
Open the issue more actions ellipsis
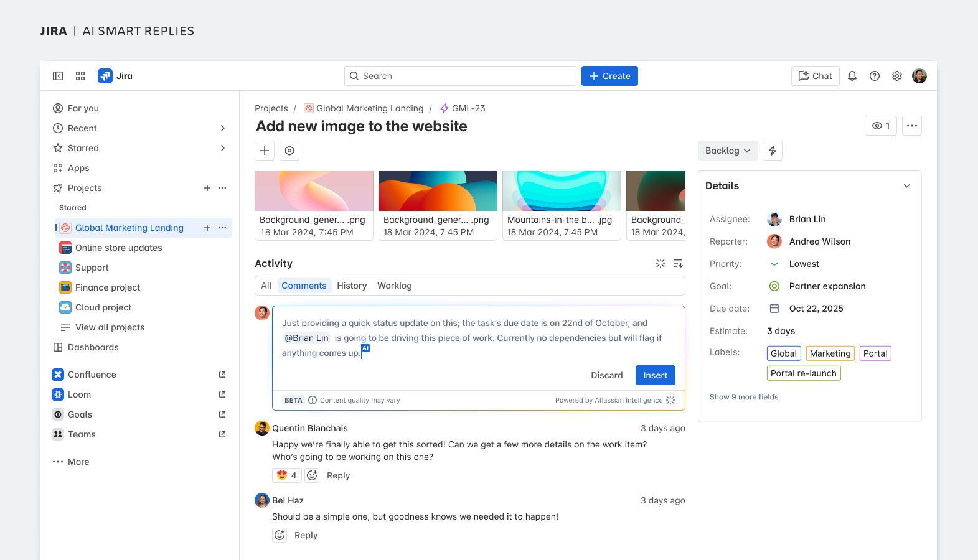click(x=912, y=126)
